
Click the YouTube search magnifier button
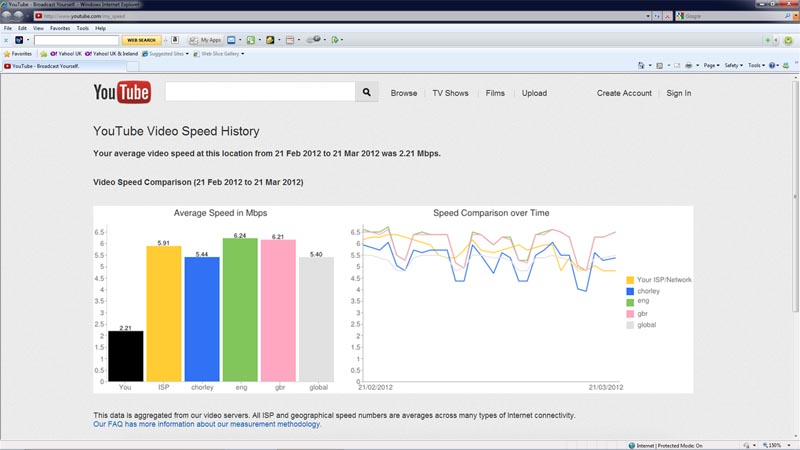[366, 92]
